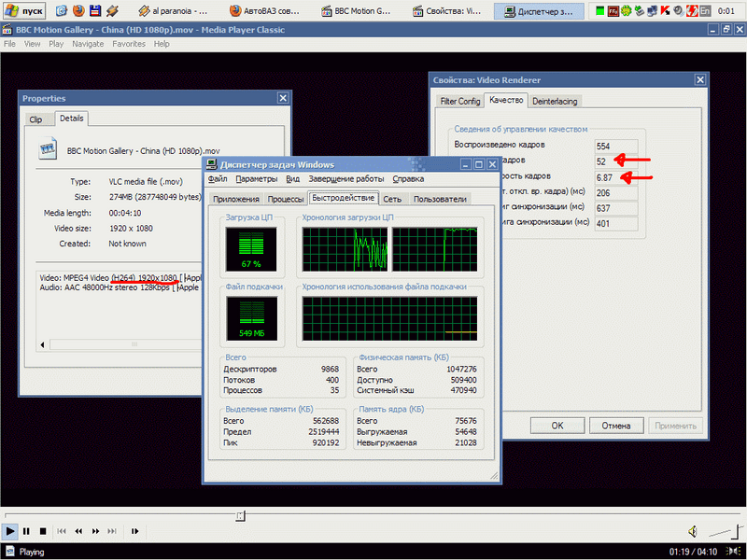Open Firefox from the quick launch bar
The width and height of the screenshot is (747, 560).
(x=78, y=11)
